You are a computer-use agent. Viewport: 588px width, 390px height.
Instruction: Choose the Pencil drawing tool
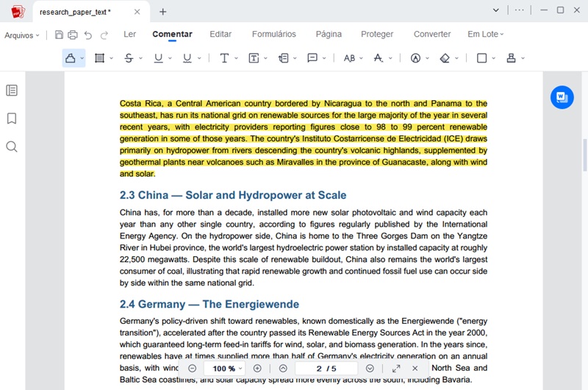(x=415, y=58)
